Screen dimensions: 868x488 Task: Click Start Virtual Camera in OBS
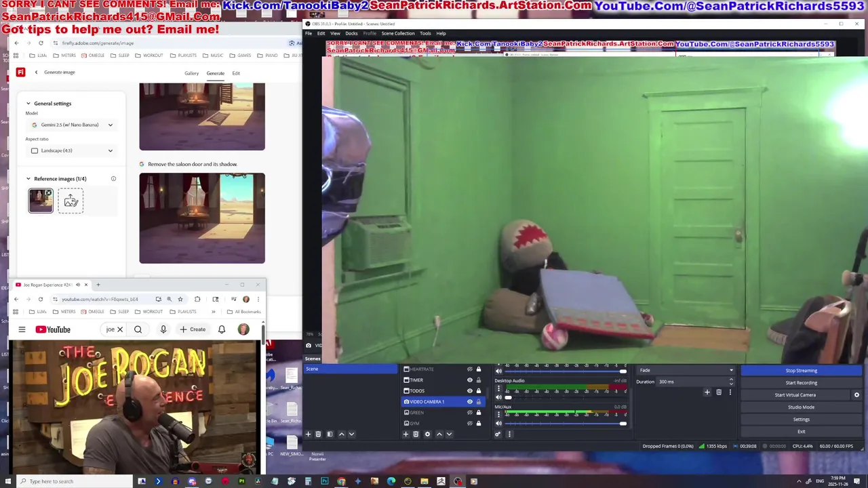[795, 395]
